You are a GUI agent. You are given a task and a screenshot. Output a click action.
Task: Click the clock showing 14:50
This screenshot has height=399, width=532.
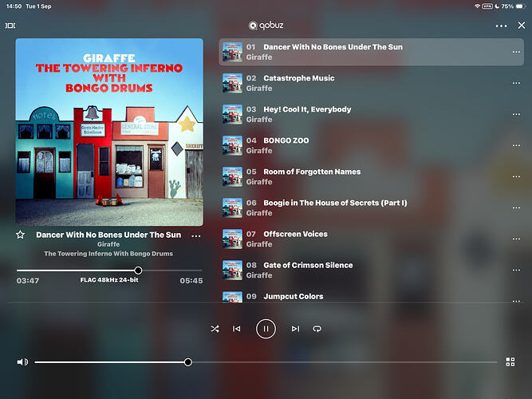point(14,6)
